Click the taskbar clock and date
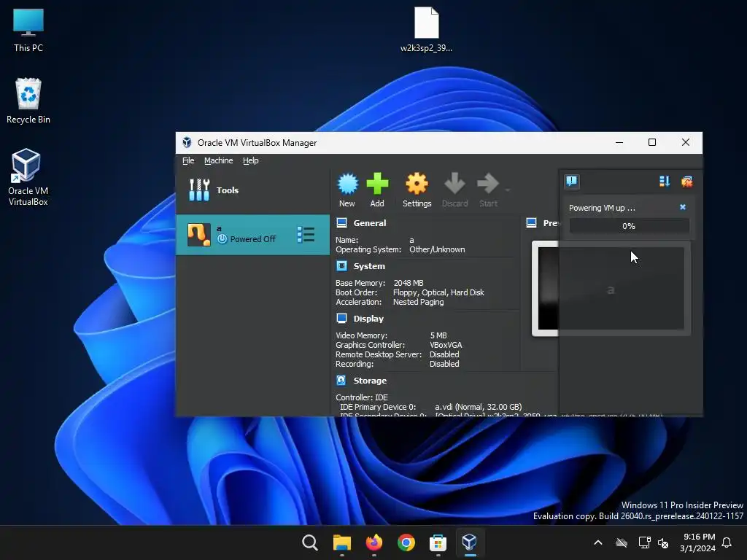 [x=698, y=542]
